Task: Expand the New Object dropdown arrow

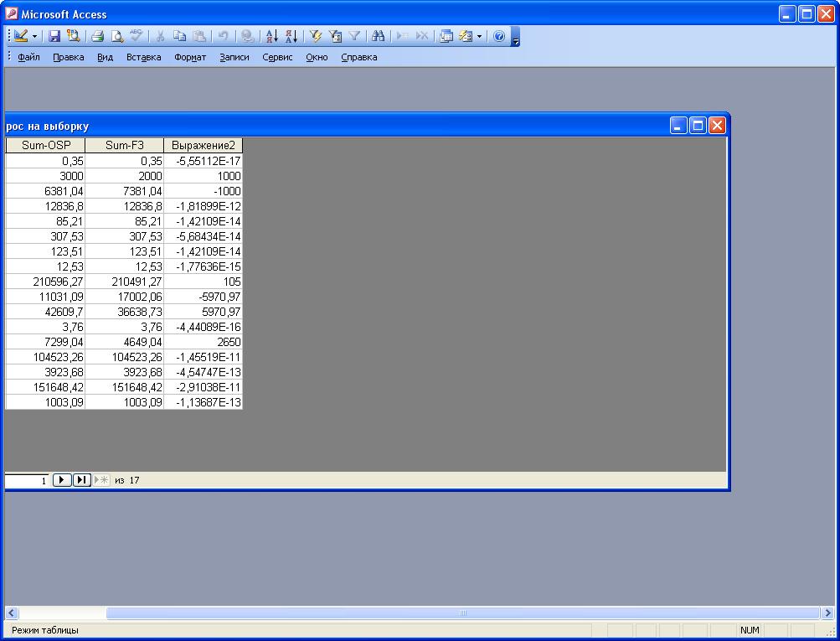Action: point(480,36)
